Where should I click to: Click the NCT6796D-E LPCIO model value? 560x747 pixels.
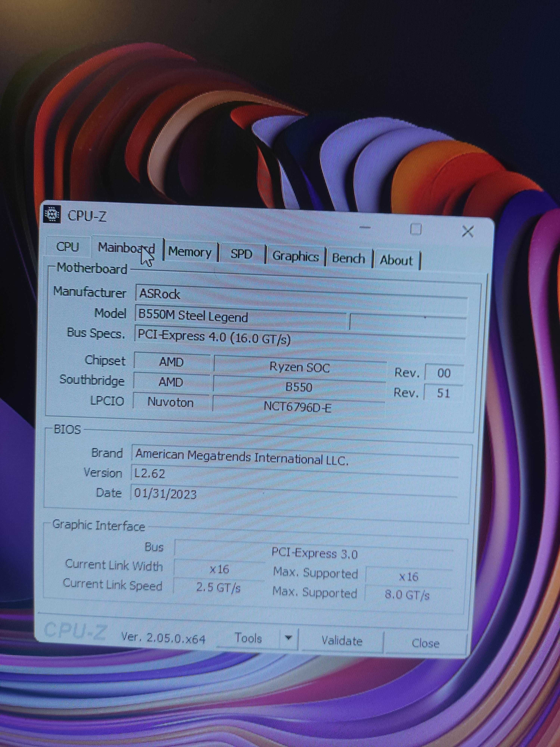(298, 407)
